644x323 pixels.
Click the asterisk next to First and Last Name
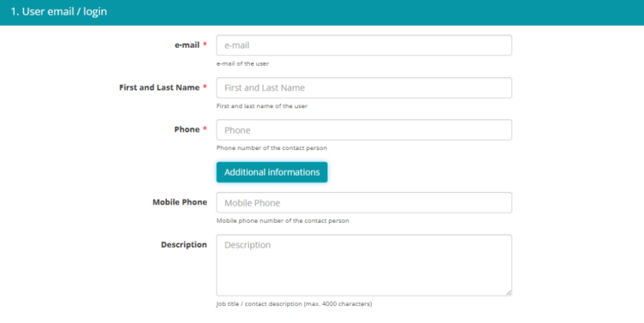coord(205,87)
